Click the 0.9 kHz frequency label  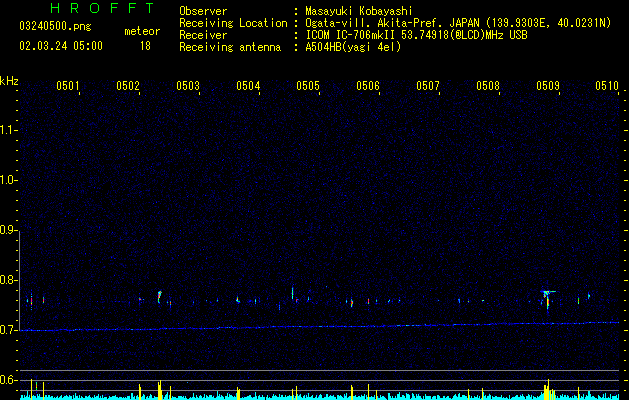point(8,230)
